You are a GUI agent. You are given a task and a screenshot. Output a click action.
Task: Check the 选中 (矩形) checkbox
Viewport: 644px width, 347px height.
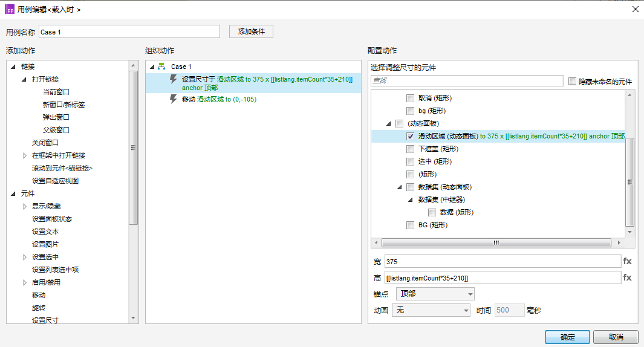click(410, 162)
